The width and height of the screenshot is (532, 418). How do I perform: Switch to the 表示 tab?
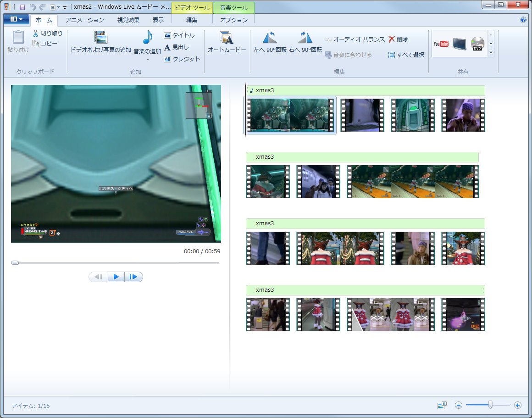pyautogui.click(x=158, y=20)
